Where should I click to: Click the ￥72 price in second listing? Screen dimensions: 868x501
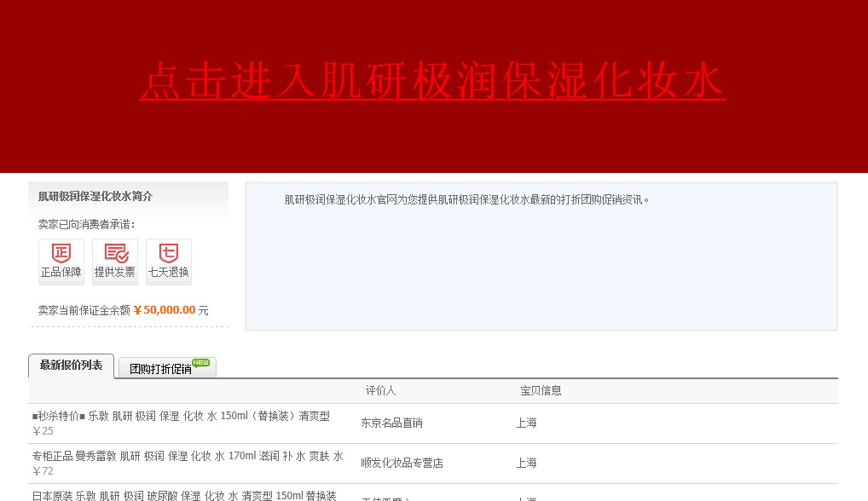(43, 471)
